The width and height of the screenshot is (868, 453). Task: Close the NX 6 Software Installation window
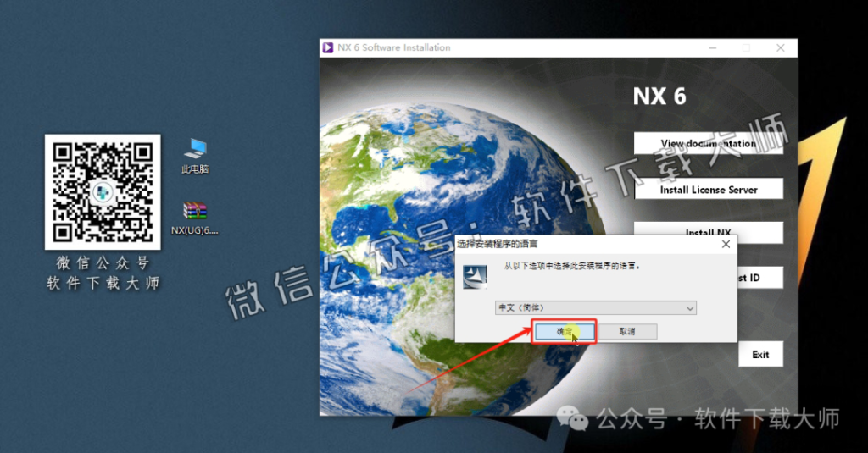pos(780,48)
